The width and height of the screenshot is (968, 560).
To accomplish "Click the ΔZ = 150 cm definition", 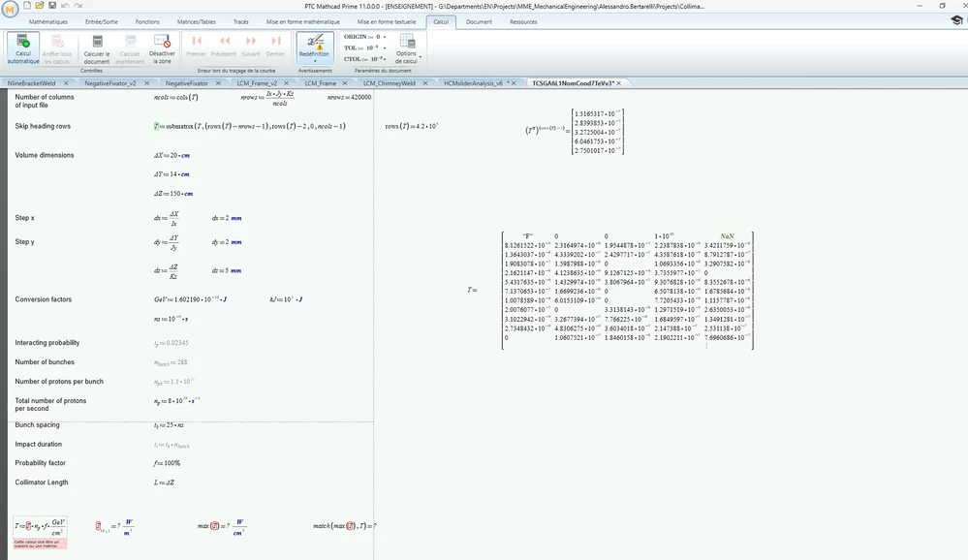I will [173, 194].
